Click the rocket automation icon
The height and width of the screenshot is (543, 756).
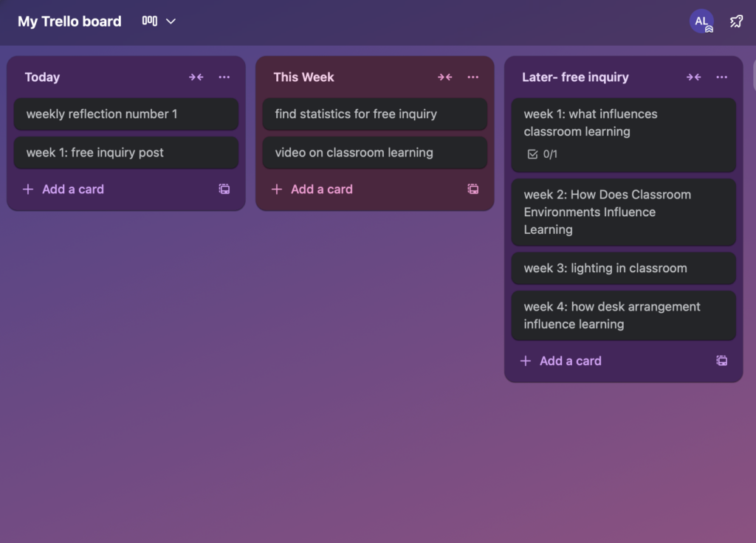point(736,21)
